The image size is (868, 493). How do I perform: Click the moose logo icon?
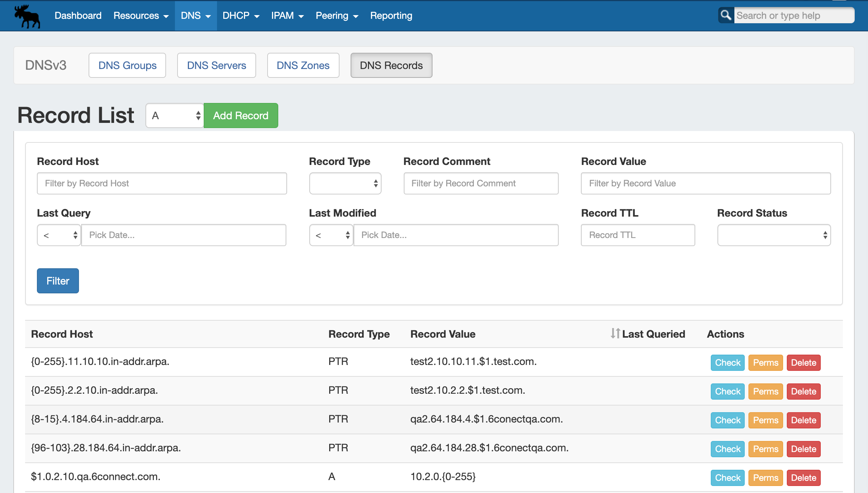point(27,16)
